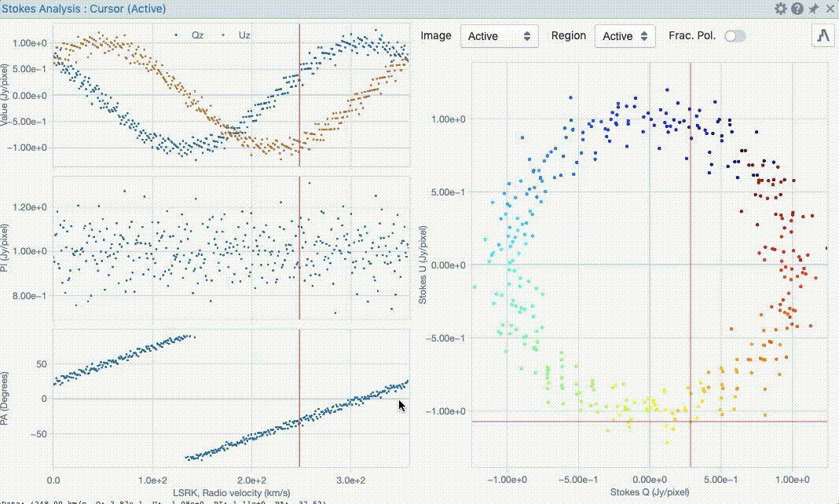Open the Image selector showing Active

point(499,35)
